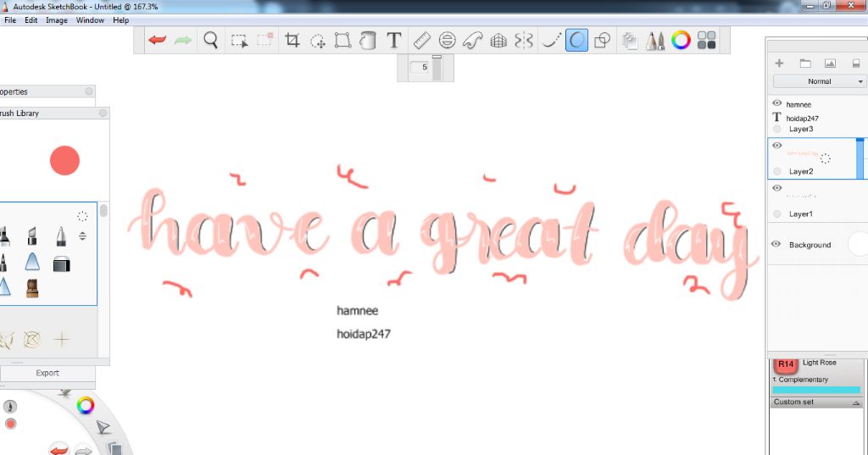
Task: Open the Window menu
Action: tap(90, 20)
